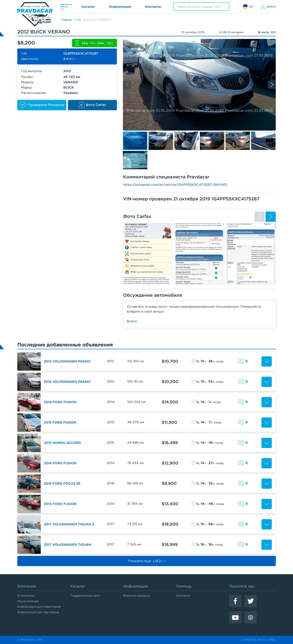Image resolution: width=293 pixels, height=644 pixels.
Task: Click clock icon in Honda Accord row
Action: click(193, 442)
